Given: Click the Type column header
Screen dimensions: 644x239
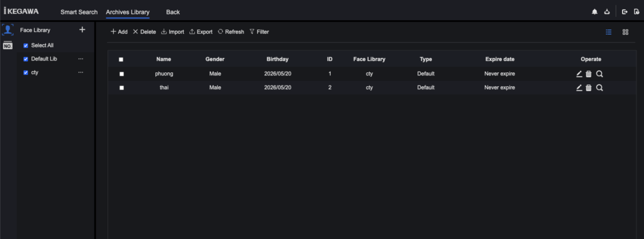Looking at the screenshot, I should click(426, 59).
